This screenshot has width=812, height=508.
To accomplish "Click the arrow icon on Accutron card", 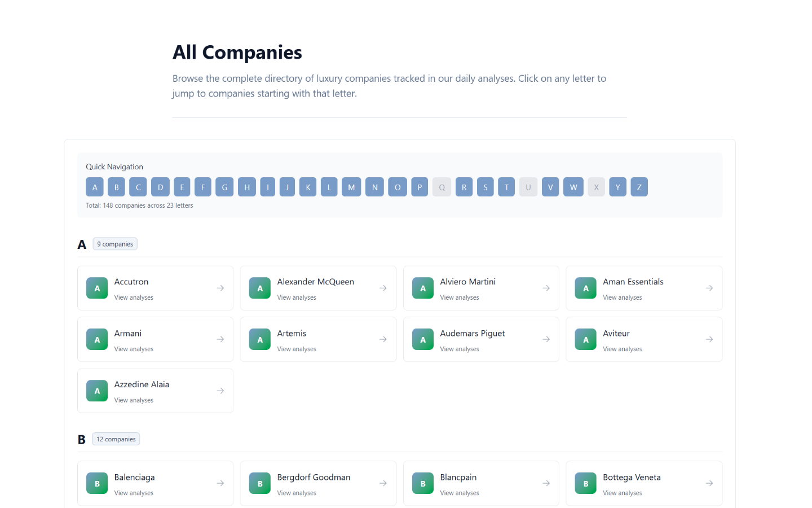I will coord(220,288).
